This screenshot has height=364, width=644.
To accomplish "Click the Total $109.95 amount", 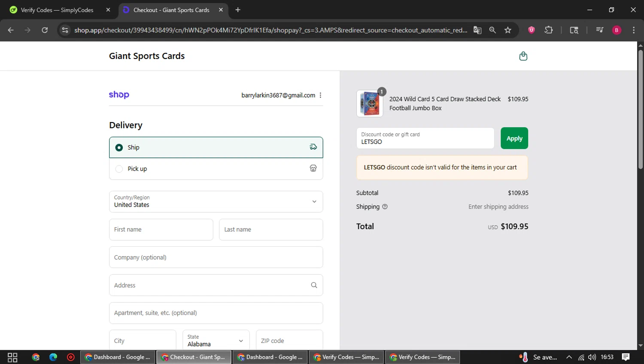I will click(x=514, y=226).
